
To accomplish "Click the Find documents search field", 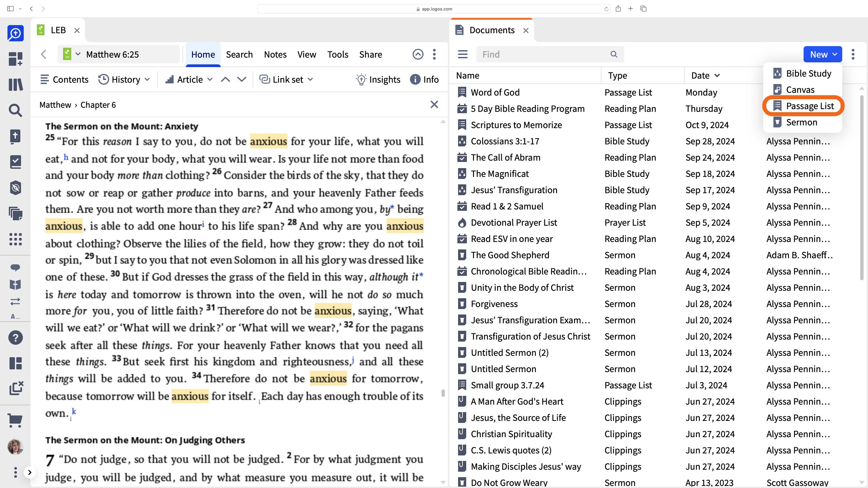I will (x=550, y=54).
